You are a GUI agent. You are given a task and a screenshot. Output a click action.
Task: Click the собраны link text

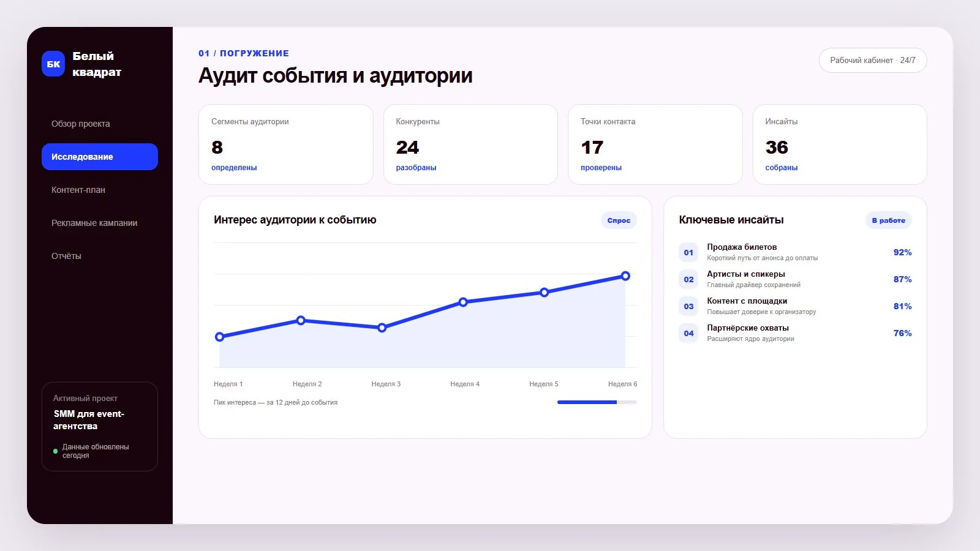781,168
